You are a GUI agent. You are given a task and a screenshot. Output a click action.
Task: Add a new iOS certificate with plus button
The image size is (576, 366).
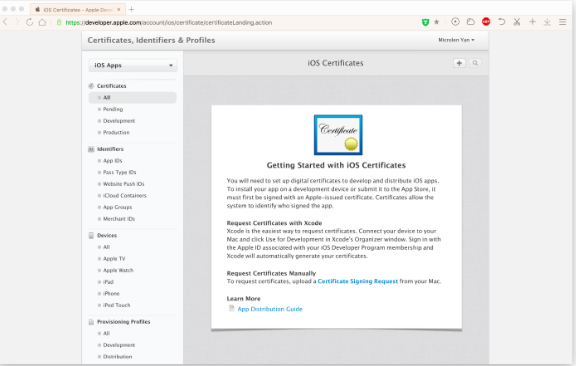pos(459,63)
